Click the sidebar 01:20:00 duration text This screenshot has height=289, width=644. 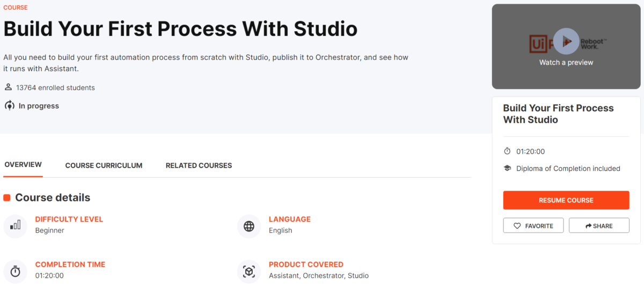point(531,151)
